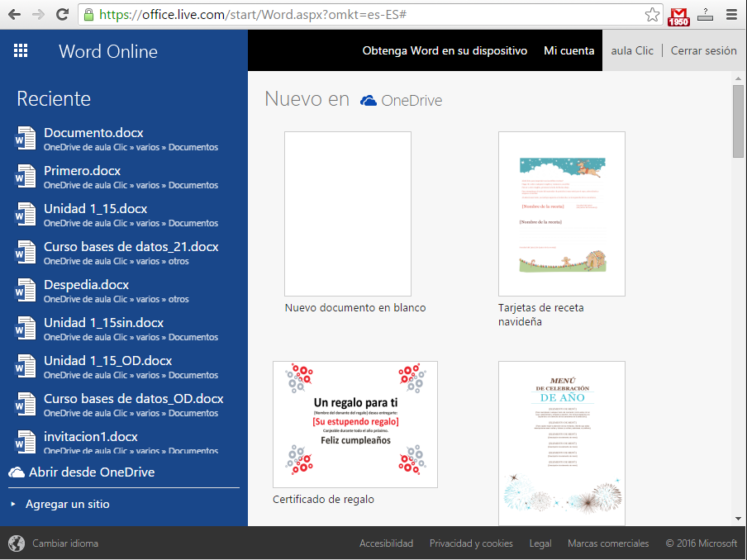Click the globe icon next to "Cambiar idioma"

click(x=17, y=543)
